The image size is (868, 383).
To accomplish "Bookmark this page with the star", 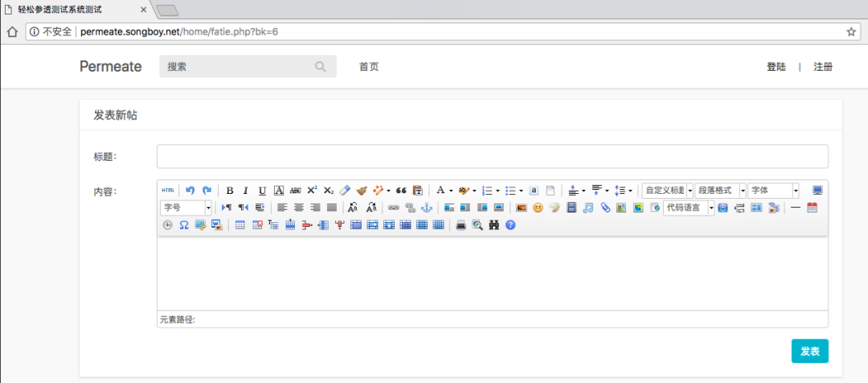I will (851, 31).
